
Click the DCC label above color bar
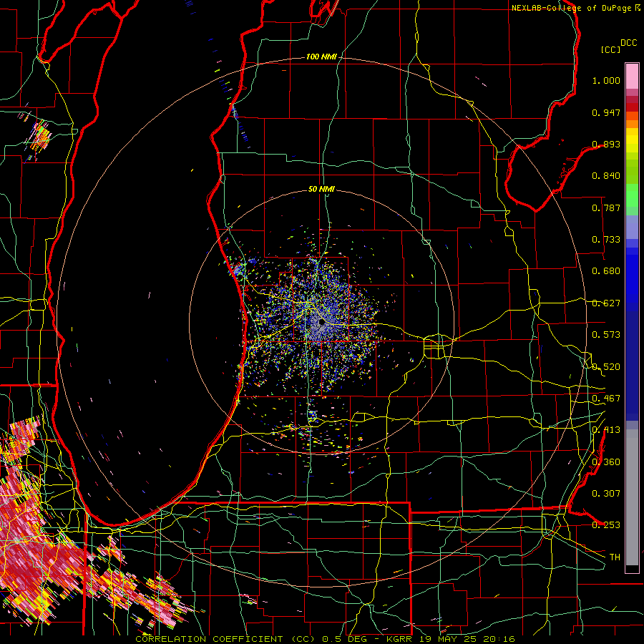tap(628, 43)
